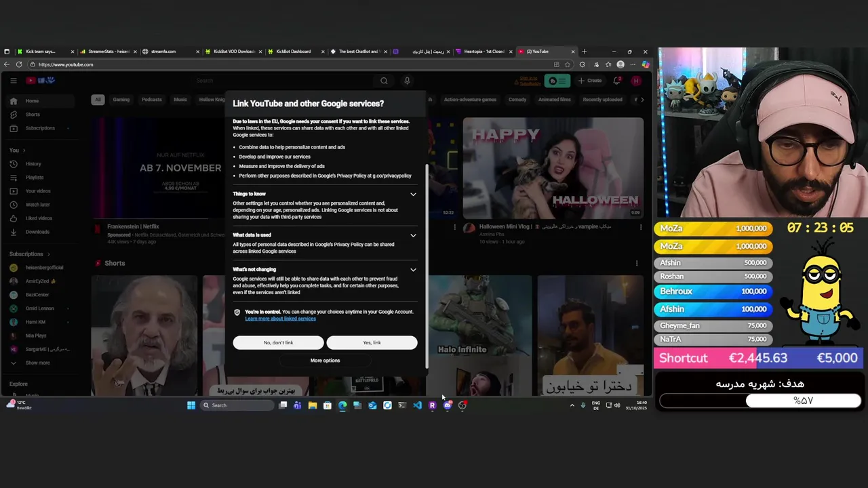Click taskbar Search box
The width and height of the screenshot is (868, 488).
point(237,405)
